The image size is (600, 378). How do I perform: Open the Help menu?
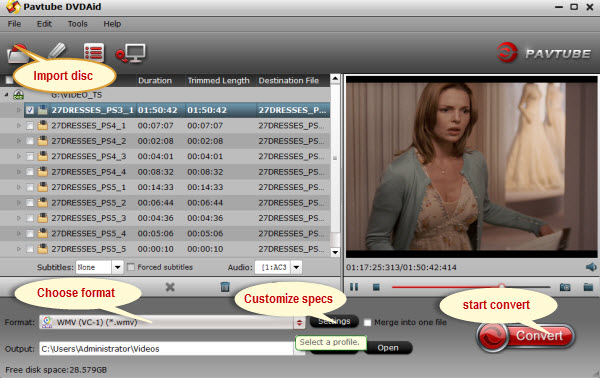[112, 24]
